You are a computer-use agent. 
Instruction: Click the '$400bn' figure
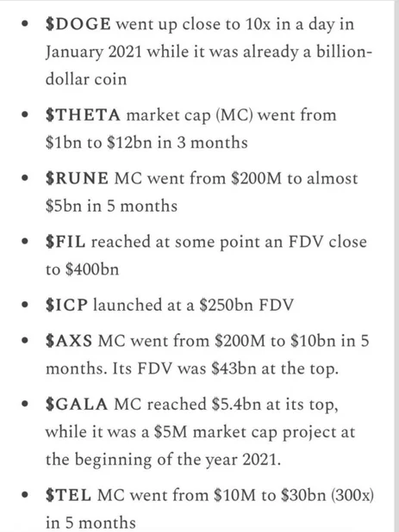coord(92,269)
